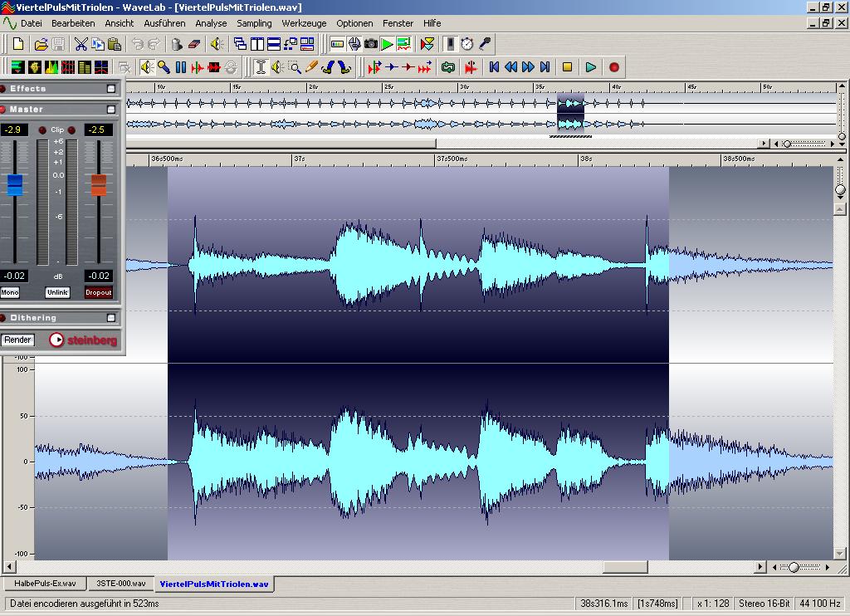Switch to the HalbePuls-Ex.wav tab
Screen dimensions: 850x616
[x=45, y=584]
